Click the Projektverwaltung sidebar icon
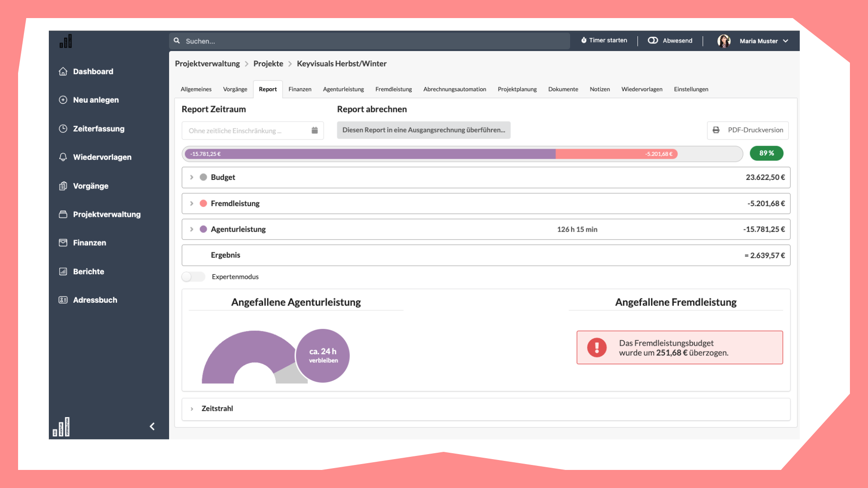 coord(63,214)
